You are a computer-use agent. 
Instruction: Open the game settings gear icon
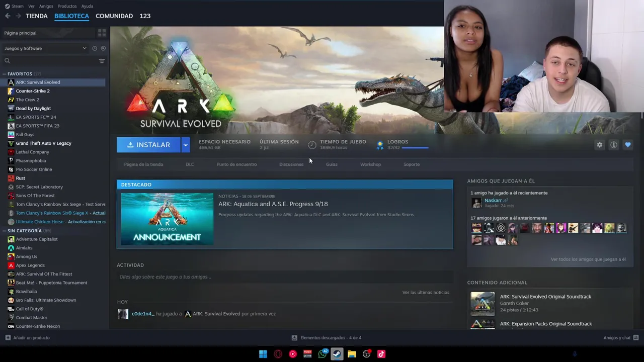coord(599,145)
